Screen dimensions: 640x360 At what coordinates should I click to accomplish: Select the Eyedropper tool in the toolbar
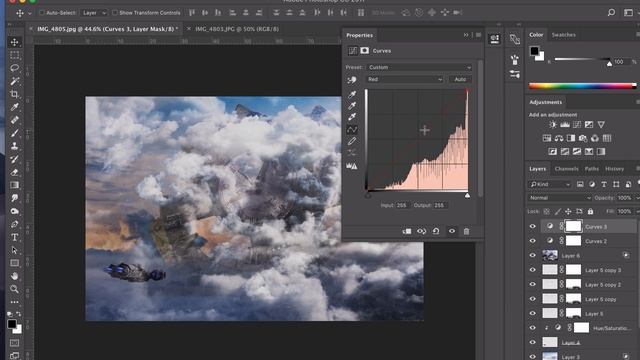tap(14, 107)
